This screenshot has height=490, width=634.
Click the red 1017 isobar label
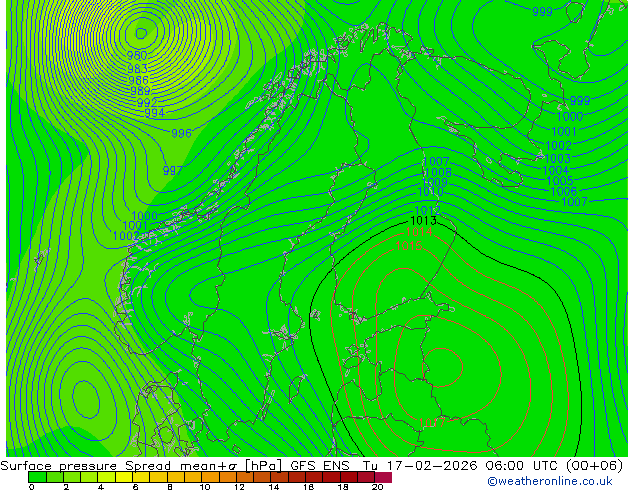point(432,423)
